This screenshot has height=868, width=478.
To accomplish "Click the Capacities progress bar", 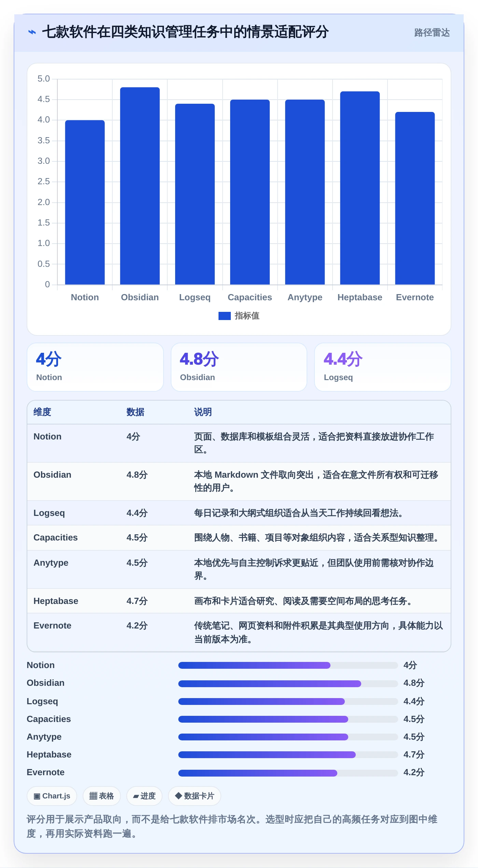I will tap(288, 719).
